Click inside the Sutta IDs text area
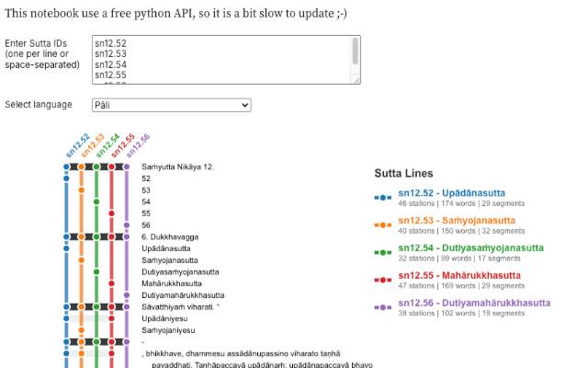588x368 pixels. click(x=220, y=59)
